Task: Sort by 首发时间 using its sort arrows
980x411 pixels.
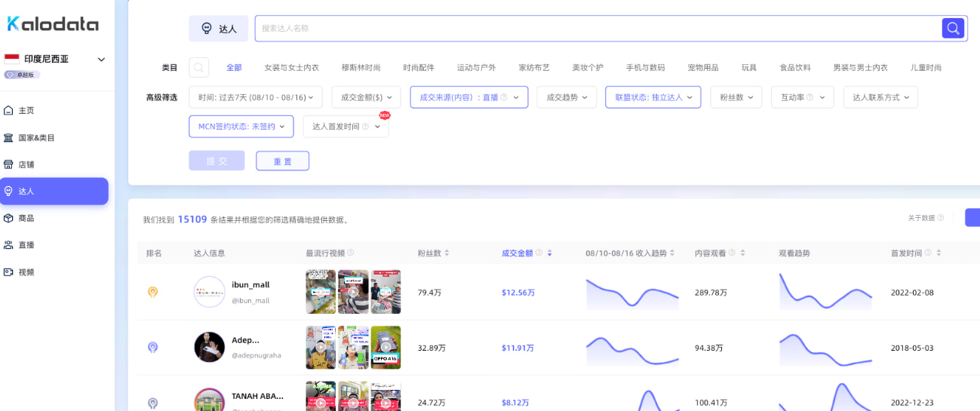Action: [x=939, y=253]
